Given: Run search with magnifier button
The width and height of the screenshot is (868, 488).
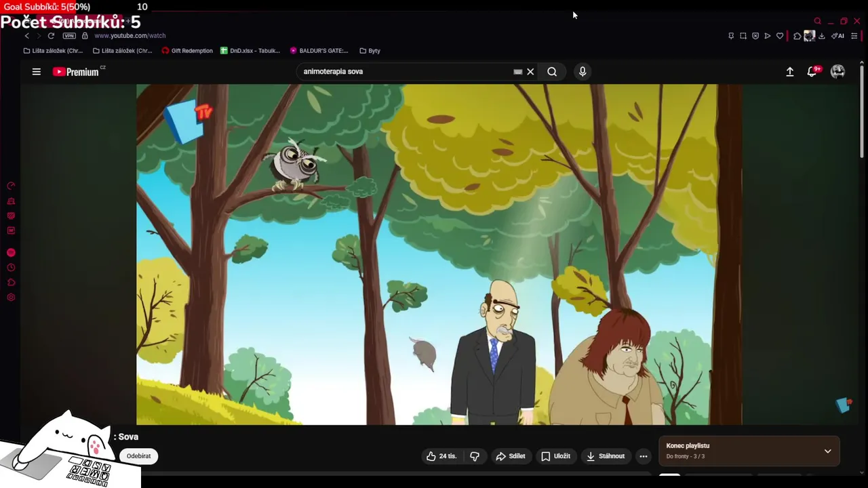Looking at the screenshot, I should tap(552, 72).
